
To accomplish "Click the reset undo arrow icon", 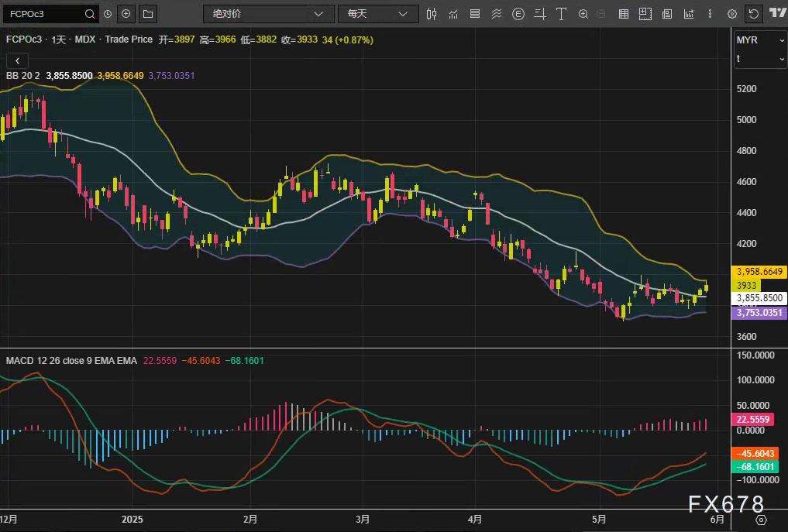I will tap(752, 14).
